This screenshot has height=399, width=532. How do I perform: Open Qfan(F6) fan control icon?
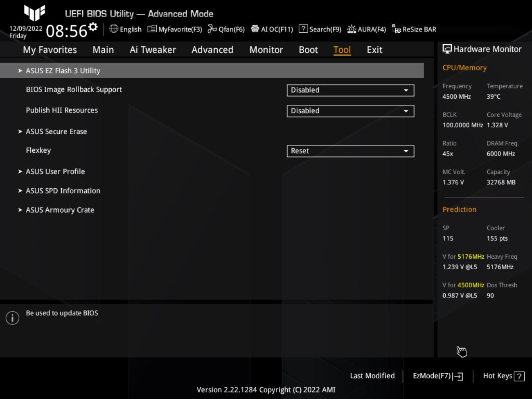212,29
